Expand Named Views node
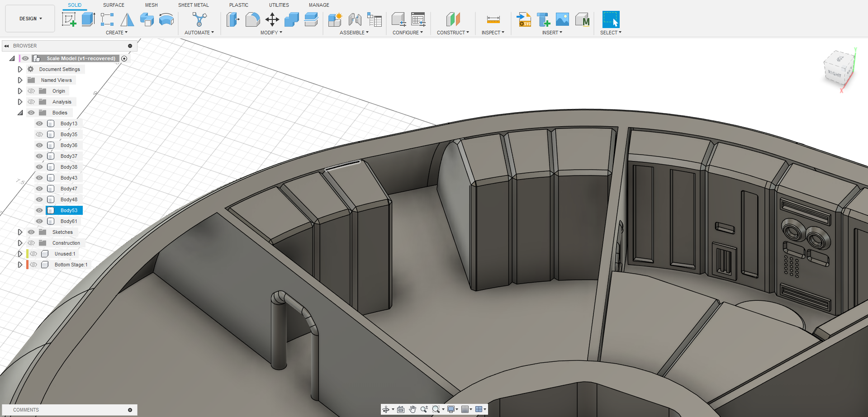The image size is (868, 417). point(20,80)
